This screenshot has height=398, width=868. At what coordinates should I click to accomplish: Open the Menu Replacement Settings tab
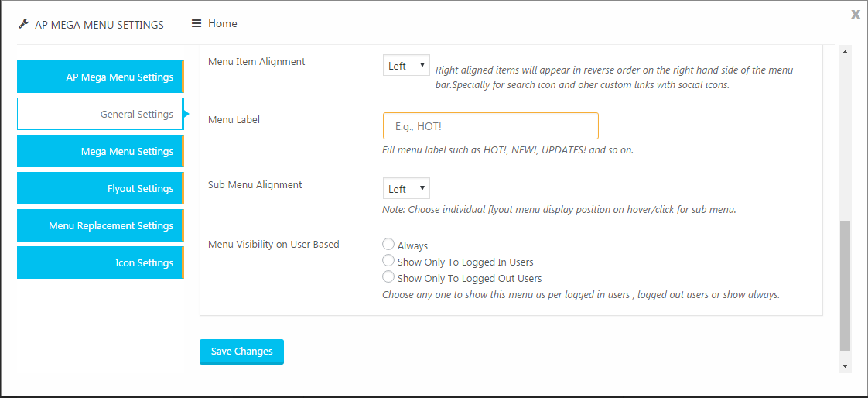point(101,225)
